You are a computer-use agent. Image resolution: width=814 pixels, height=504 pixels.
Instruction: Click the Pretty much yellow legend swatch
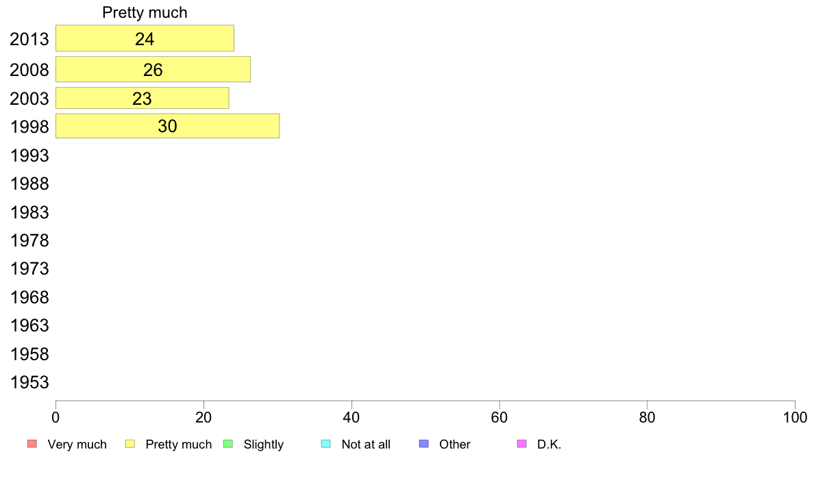click(x=129, y=444)
